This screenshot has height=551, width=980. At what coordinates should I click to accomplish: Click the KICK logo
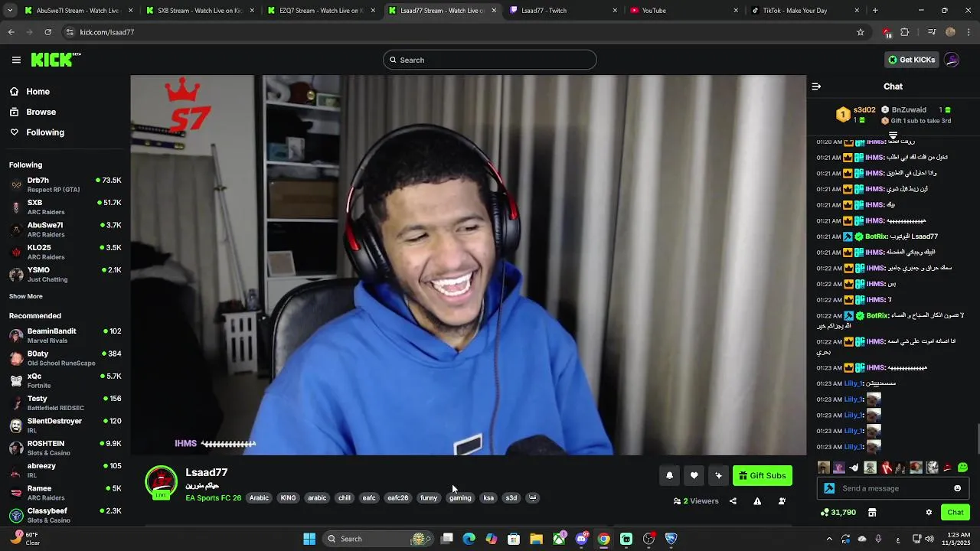coord(55,60)
